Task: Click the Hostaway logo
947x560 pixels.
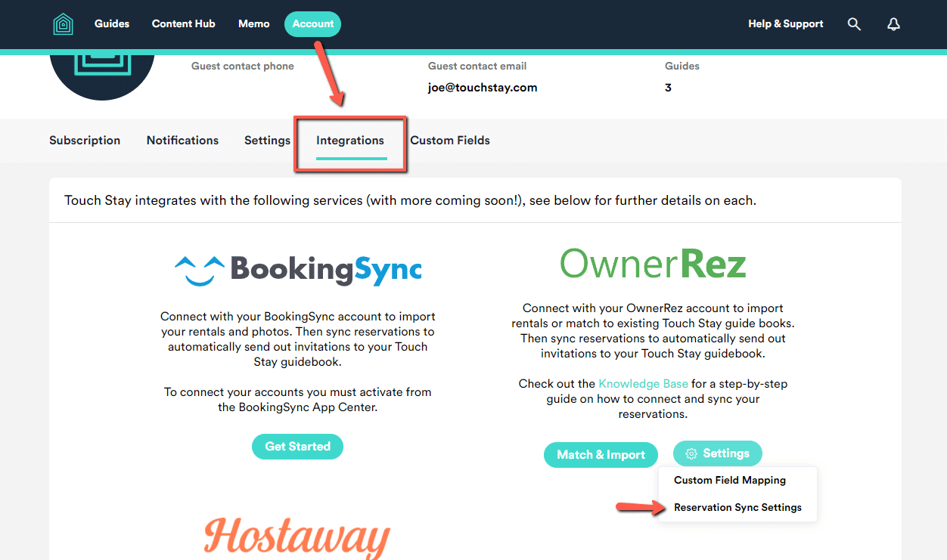Action: 297,537
